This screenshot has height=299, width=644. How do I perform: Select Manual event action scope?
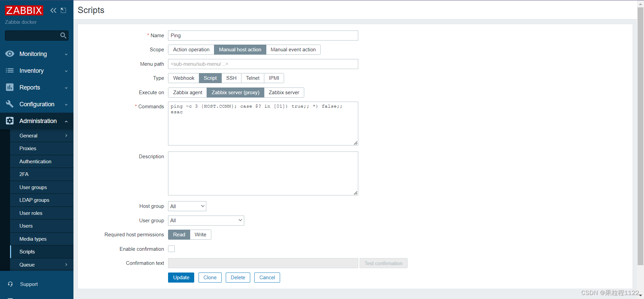point(293,50)
